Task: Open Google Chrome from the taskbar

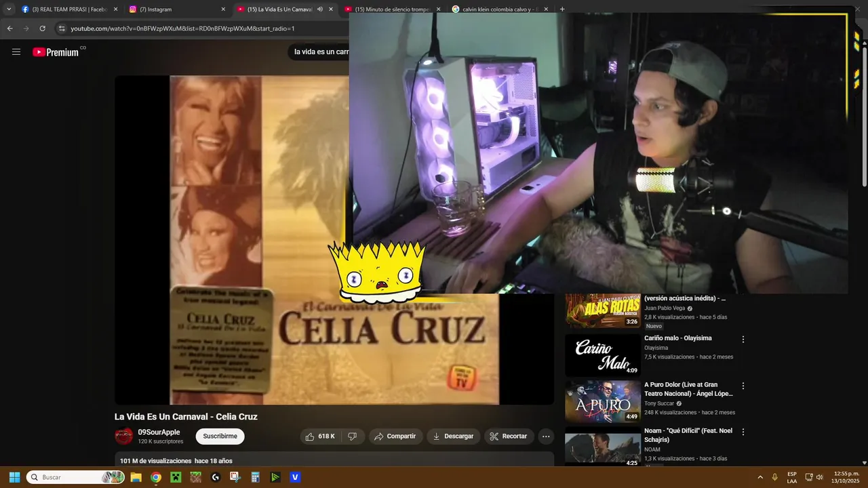Action: tap(156, 477)
